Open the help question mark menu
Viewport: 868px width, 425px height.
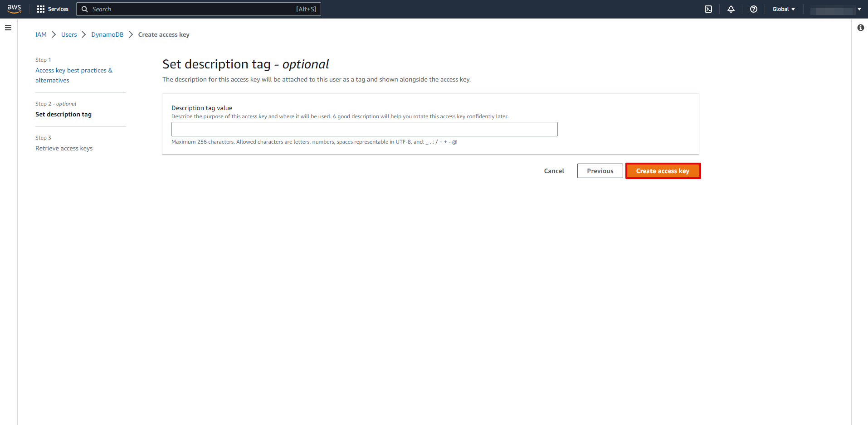coord(754,9)
